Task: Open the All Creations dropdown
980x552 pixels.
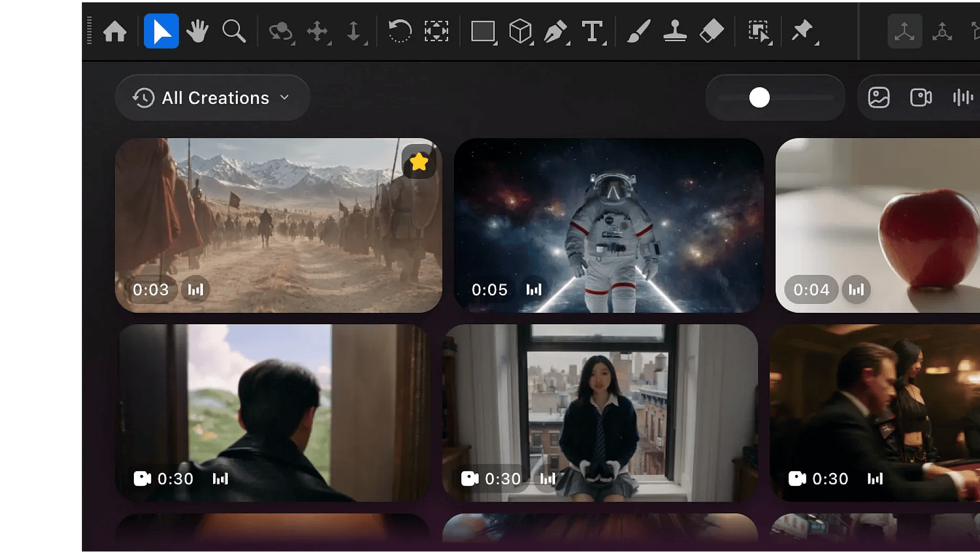Action: [212, 98]
